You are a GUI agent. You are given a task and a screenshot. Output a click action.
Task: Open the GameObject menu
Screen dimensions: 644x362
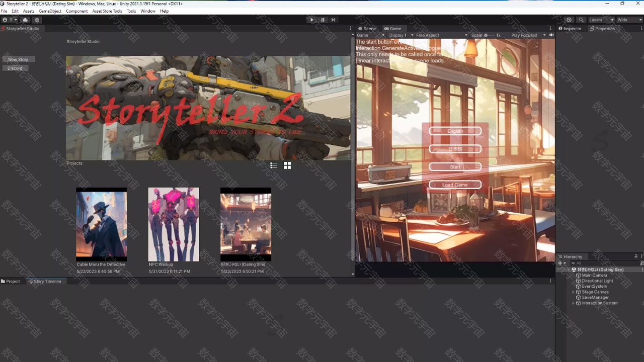(50, 11)
